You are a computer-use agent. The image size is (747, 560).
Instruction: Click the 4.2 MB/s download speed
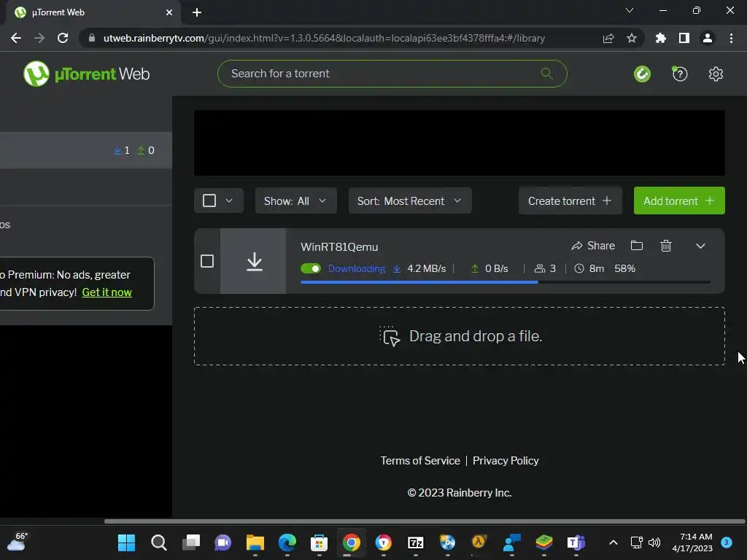426,268
